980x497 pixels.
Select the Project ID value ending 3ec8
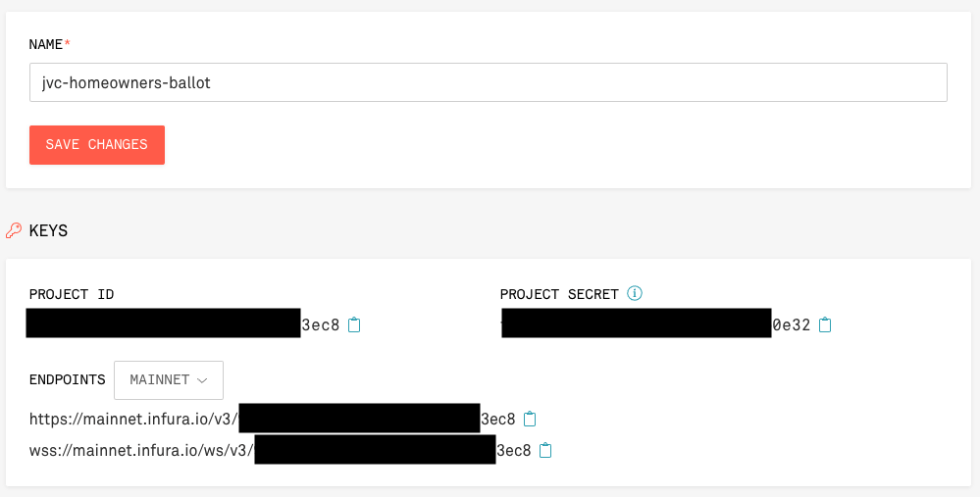pyautogui.click(x=320, y=324)
